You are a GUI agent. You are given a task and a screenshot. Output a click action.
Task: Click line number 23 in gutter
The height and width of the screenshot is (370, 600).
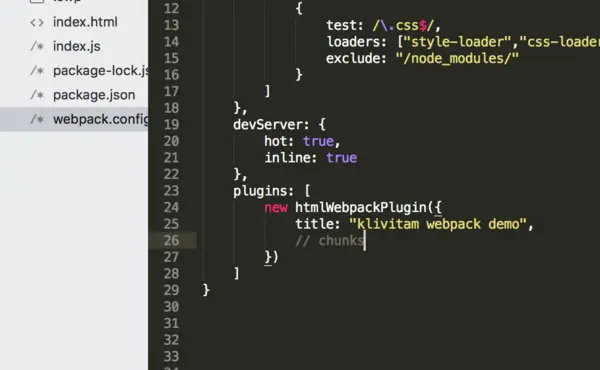[x=171, y=191]
